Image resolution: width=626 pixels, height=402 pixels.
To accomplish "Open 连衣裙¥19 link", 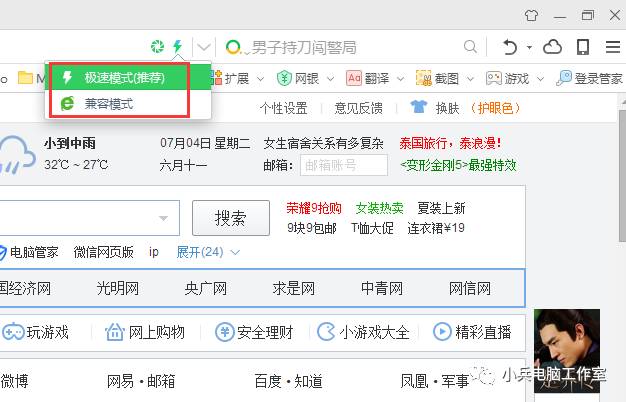I will pyautogui.click(x=436, y=228).
